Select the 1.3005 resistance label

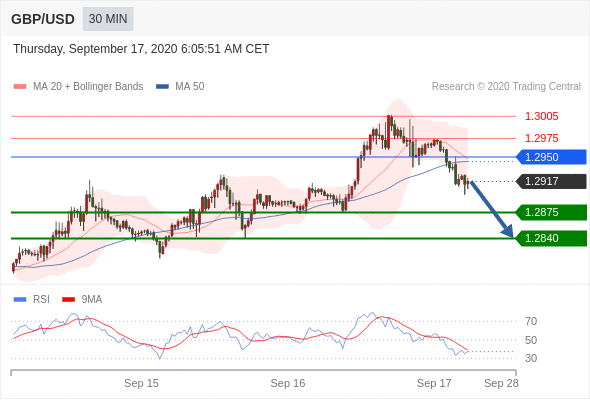point(541,116)
